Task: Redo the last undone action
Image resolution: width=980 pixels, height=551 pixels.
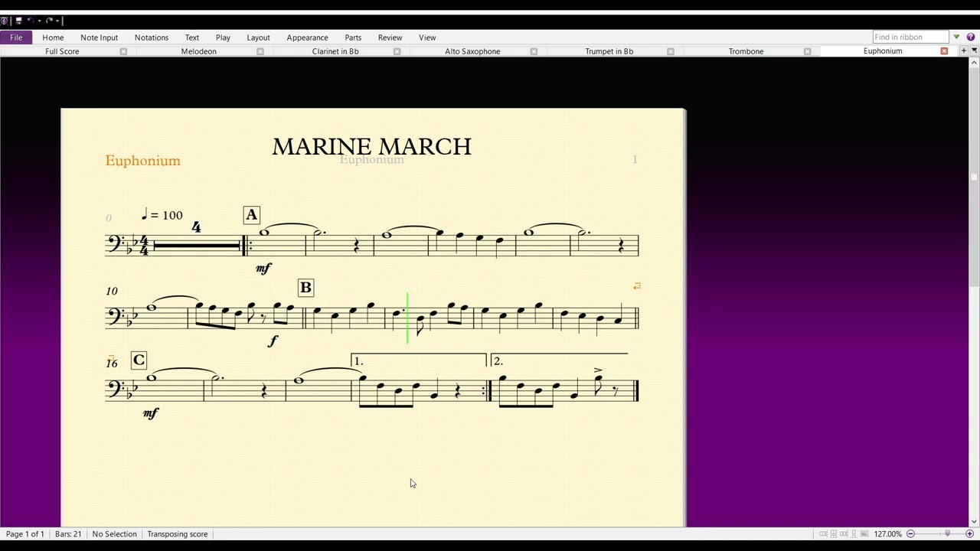Action: 49,21
